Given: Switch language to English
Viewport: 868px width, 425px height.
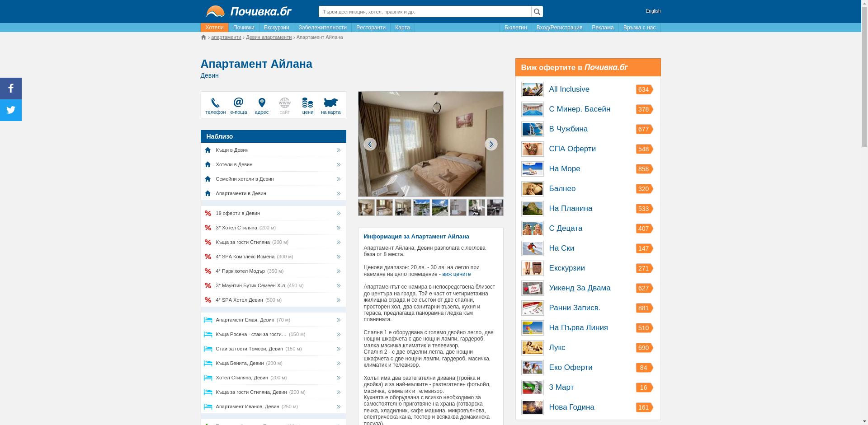Looking at the screenshot, I should 653,11.
